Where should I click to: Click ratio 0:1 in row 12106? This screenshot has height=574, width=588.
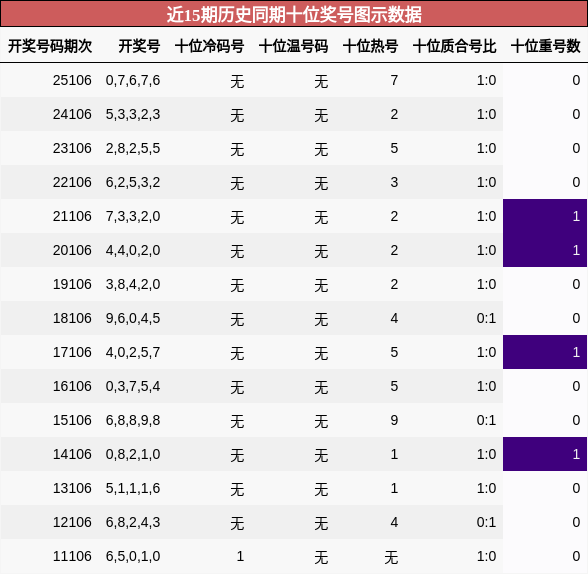(x=486, y=522)
